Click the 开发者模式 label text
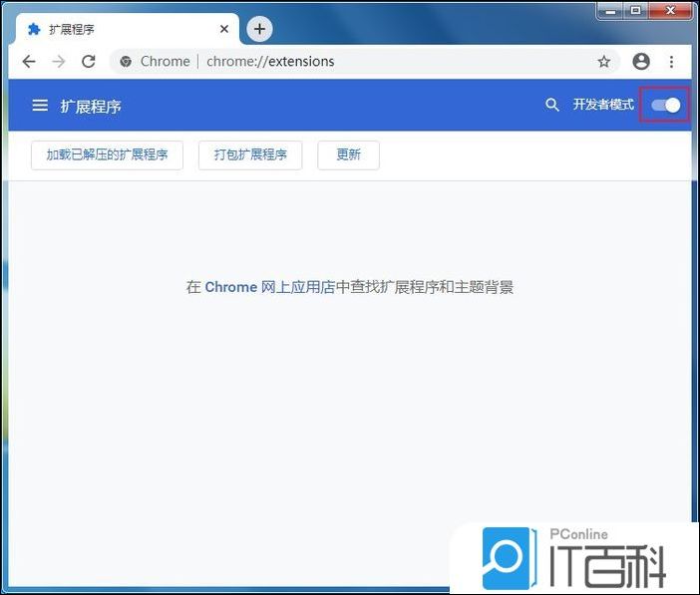Screen dimensions: 700x595 point(603,105)
